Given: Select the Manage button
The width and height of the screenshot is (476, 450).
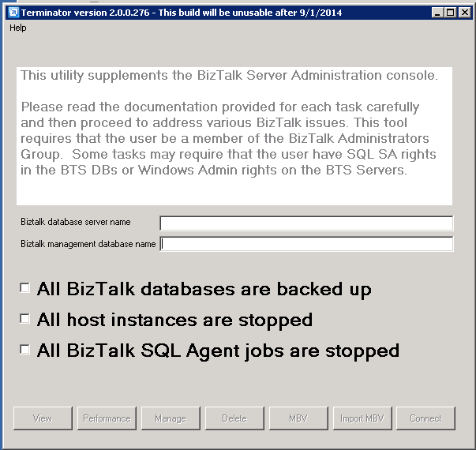Looking at the screenshot, I should click(x=171, y=418).
